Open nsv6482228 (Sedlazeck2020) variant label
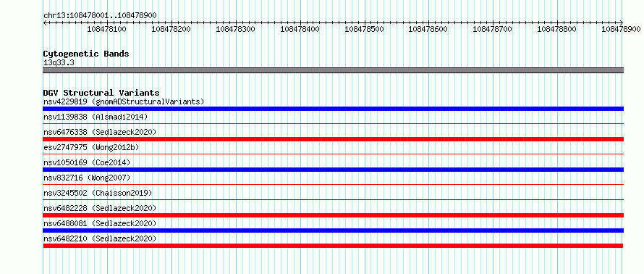Screen dimensions: 644x274 point(100,208)
